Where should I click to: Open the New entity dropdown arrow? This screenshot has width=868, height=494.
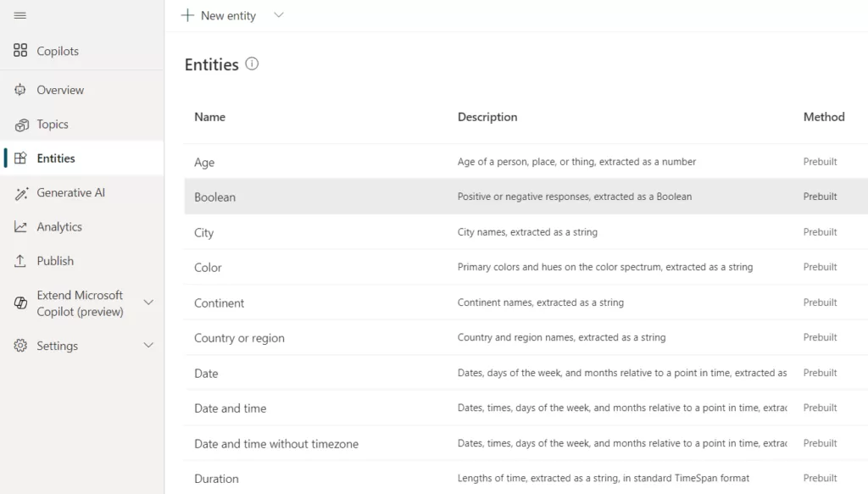(x=279, y=15)
